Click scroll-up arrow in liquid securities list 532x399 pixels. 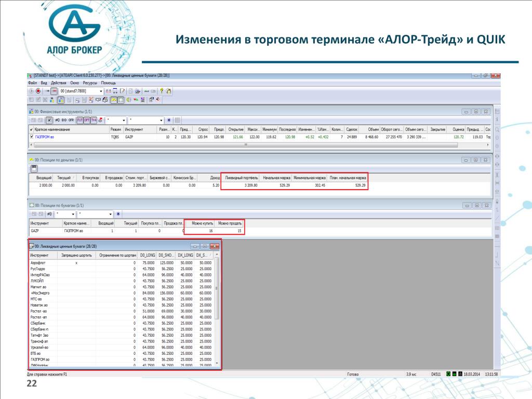217,255
